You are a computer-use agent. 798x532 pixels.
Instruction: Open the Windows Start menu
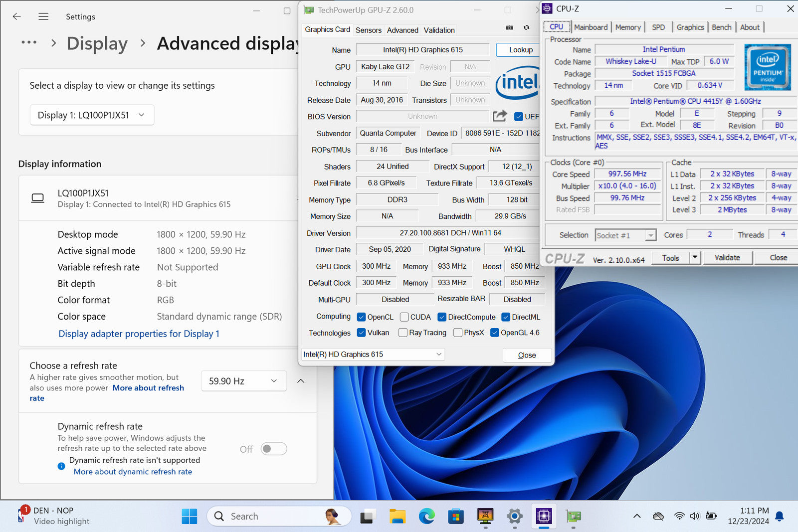coord(189,516)
